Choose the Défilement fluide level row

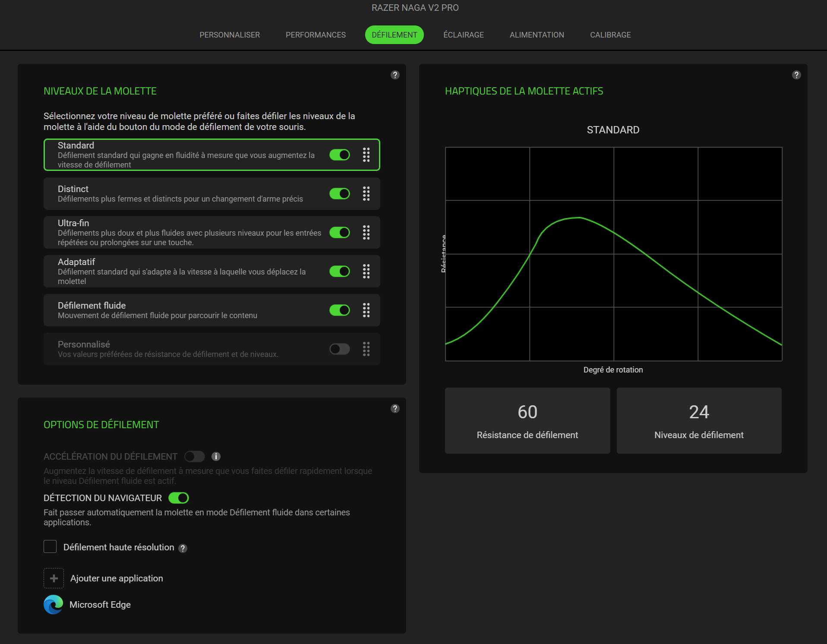coord(212,310)
